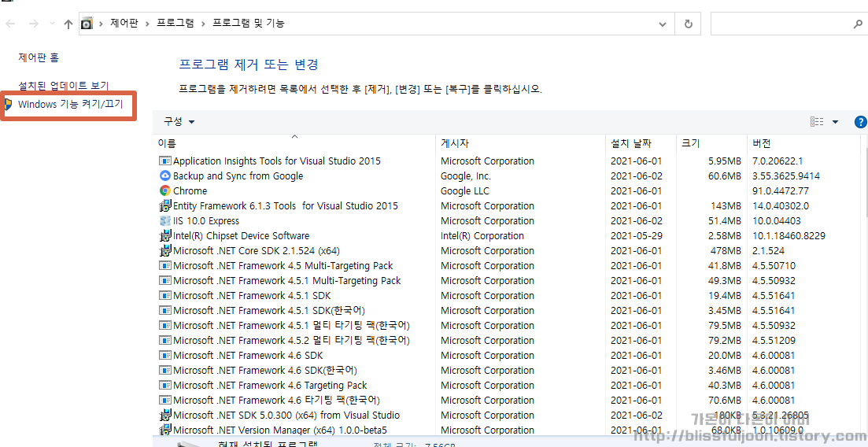868x447 pixels.
Task: Click the 제어판 breadcrumb
Action: click(124, 24)
